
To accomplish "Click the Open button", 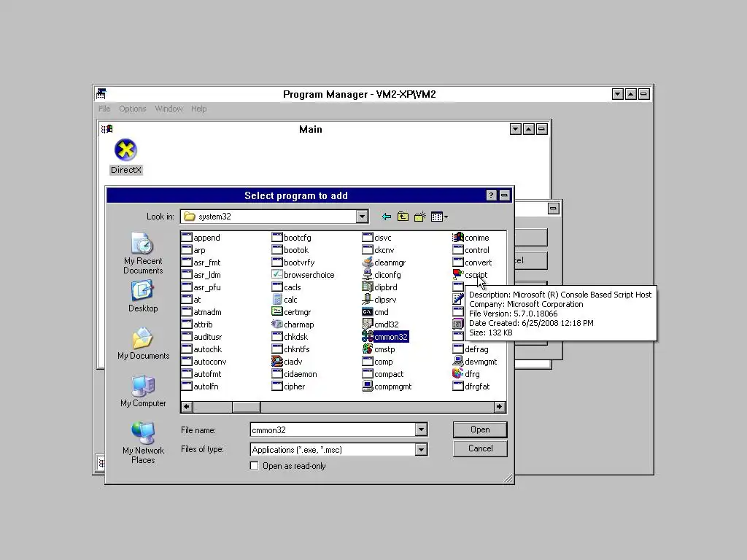I will [480, 429].
